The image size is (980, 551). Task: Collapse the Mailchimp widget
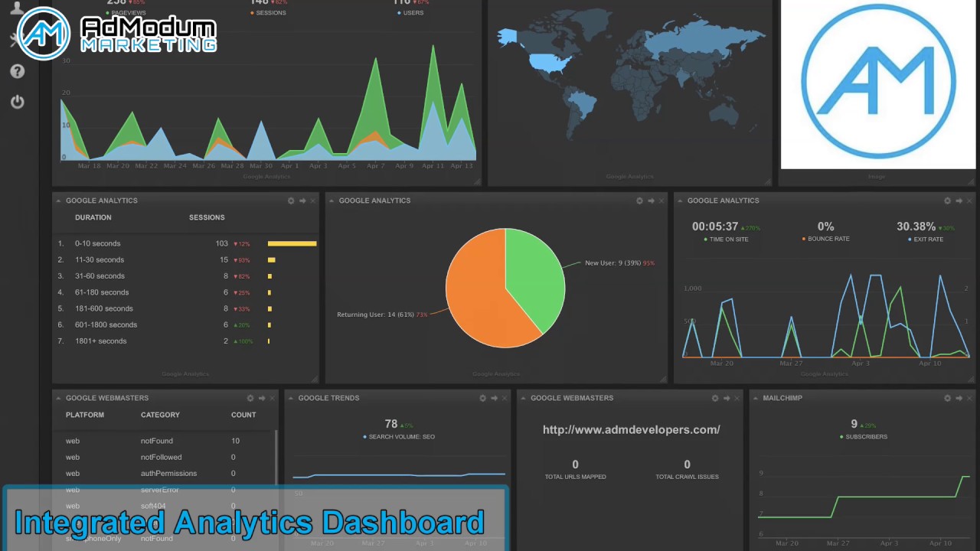click(x=756, y=398)
